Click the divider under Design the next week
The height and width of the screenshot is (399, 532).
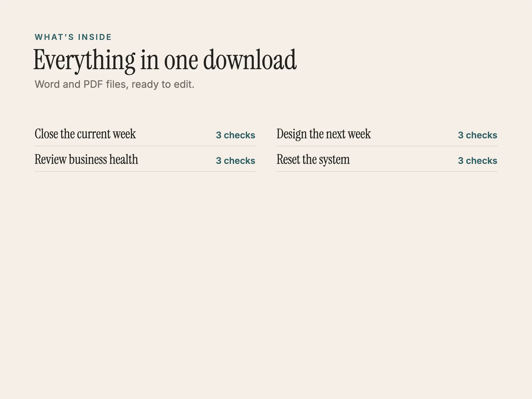coord(387,146)
